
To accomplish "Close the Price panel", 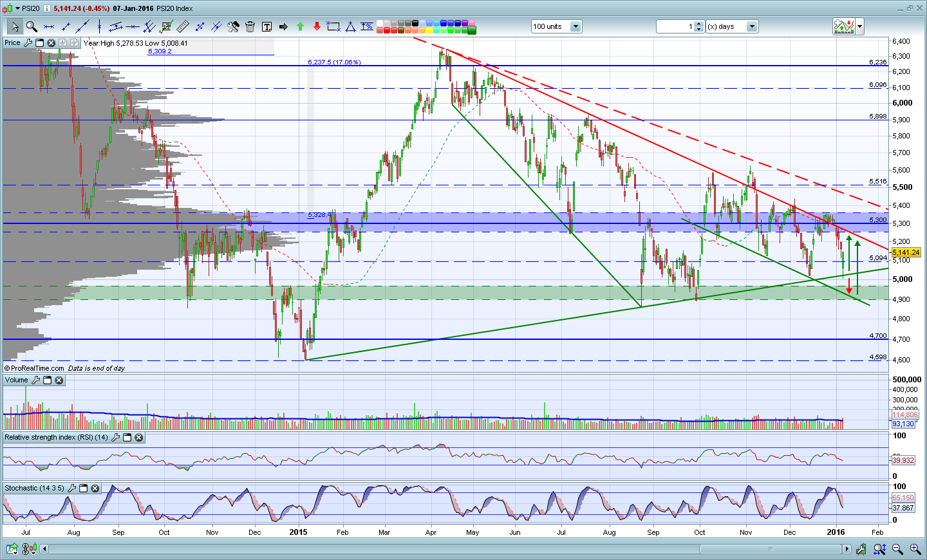I will pos(51,43).
